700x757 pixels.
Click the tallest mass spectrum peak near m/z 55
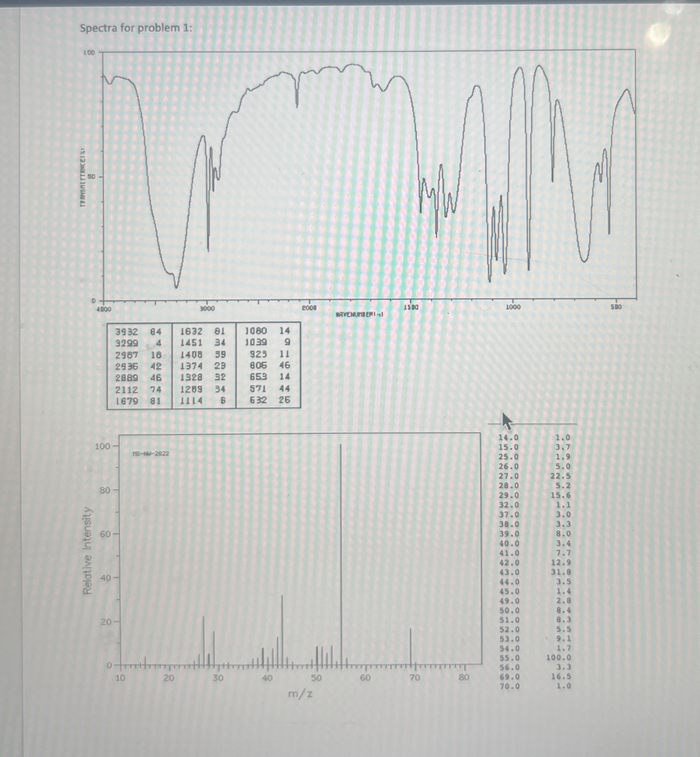coord(342,549)
